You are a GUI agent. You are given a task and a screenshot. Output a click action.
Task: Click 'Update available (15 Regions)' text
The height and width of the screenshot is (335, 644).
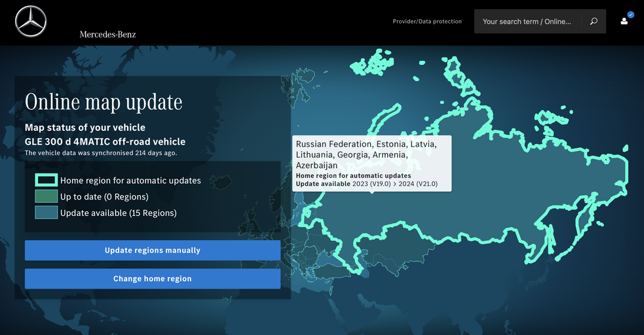point(119,213)
